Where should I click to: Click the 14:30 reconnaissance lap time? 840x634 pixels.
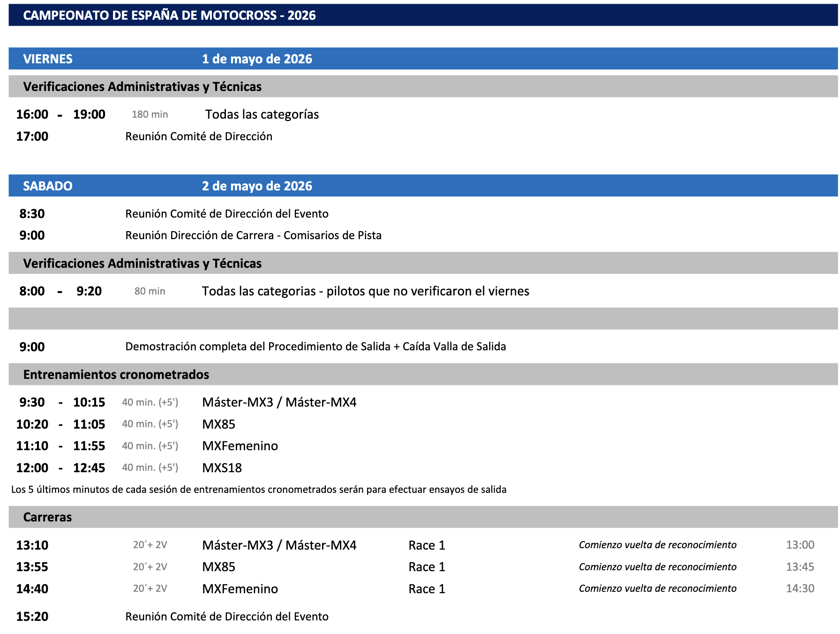point(800,589)
